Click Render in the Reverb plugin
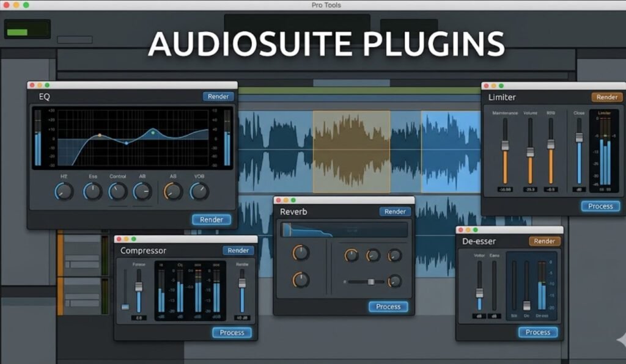 395,212
